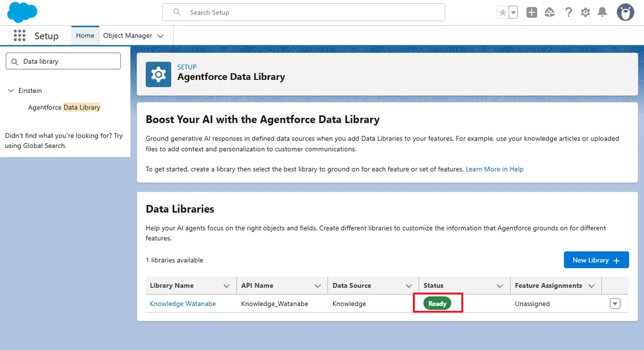
Task: Click the Agentforce Data Library gear icon
Action: coord(158,74)
